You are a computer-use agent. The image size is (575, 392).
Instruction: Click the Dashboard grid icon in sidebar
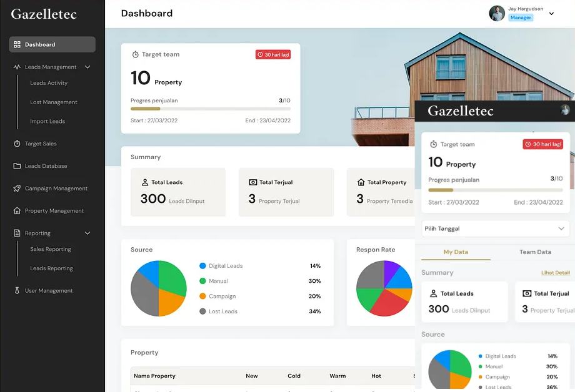pyautogui.click(x=17, y=45)
